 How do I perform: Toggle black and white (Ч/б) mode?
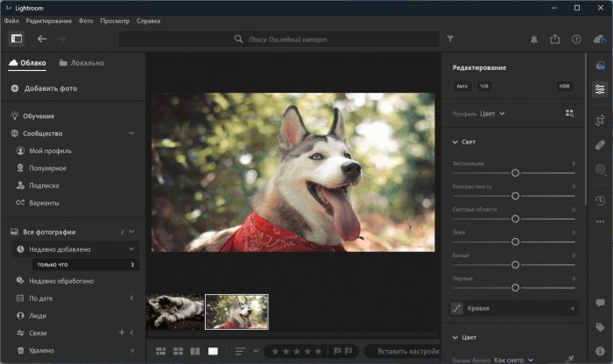[484, 87]
